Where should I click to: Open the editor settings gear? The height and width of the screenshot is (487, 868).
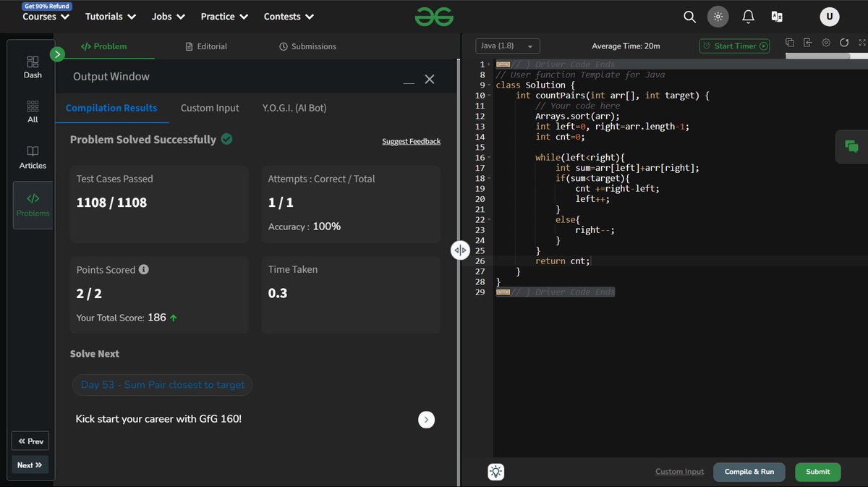pos(826,43)
